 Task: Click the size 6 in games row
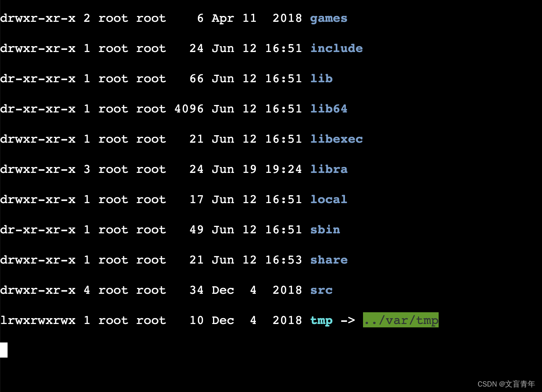pyautogui.click(x=200, y=18)
